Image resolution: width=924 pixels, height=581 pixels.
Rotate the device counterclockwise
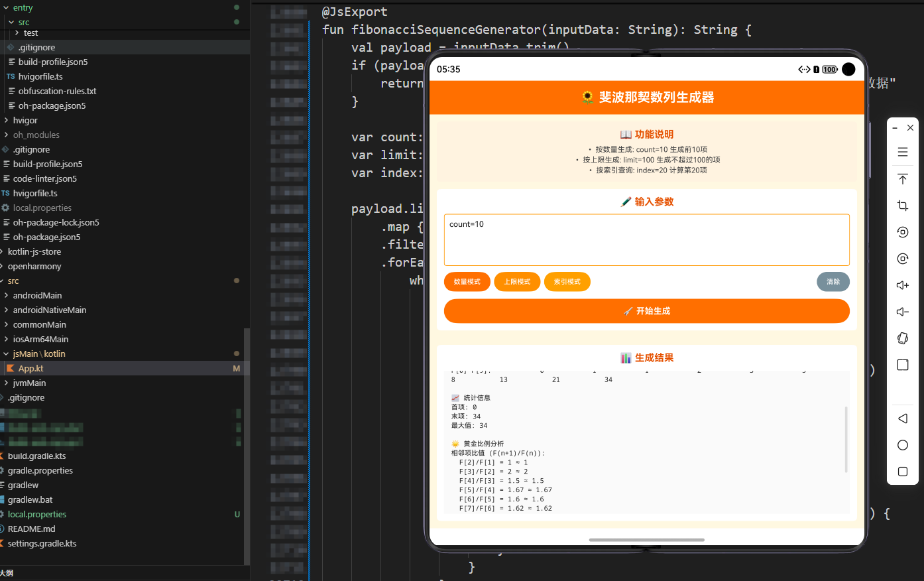click(902, 231)
